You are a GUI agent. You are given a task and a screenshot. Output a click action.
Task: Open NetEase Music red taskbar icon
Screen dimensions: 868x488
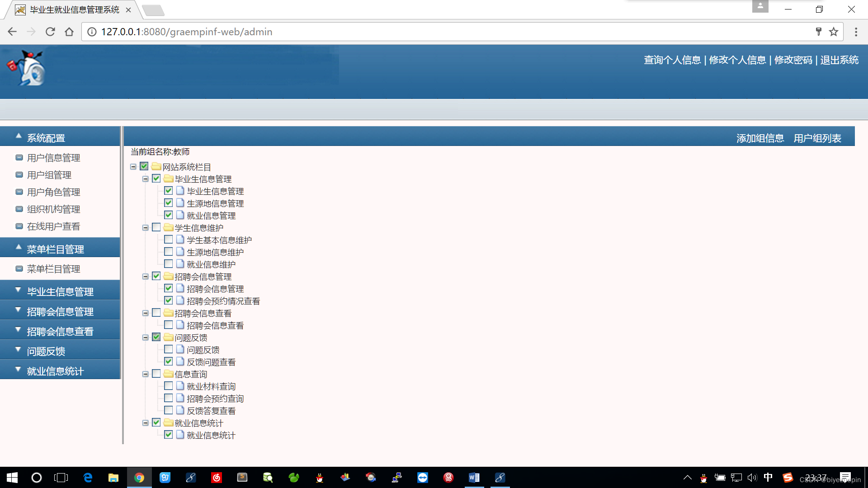(217, 478)
